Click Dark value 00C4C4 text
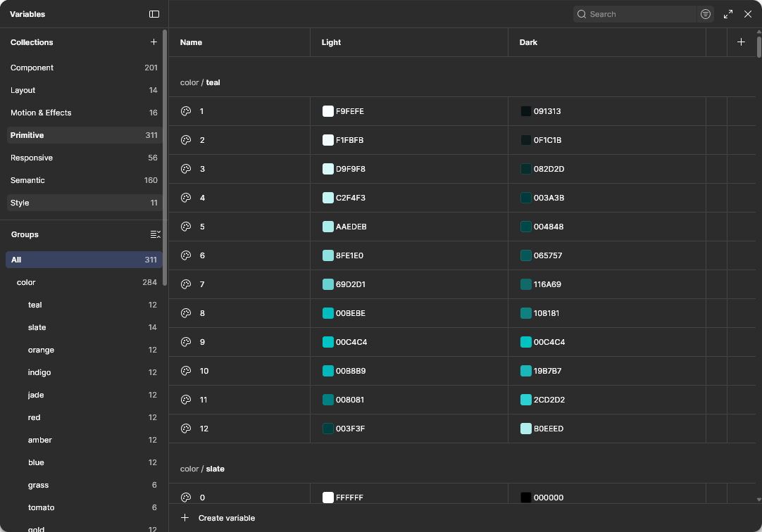762x532 pixels. 549,342
